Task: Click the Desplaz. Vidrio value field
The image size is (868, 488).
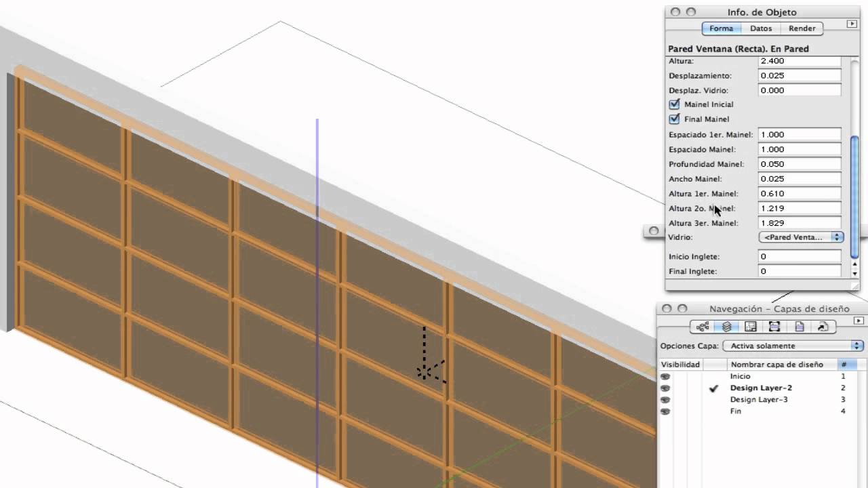Action: click(800, 90)
